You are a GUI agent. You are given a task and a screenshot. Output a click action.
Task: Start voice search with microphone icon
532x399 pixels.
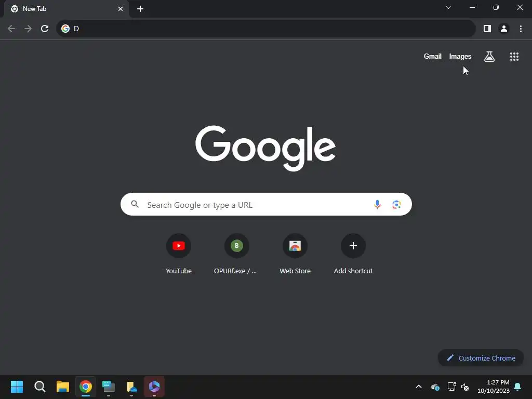tap(377, 204)
